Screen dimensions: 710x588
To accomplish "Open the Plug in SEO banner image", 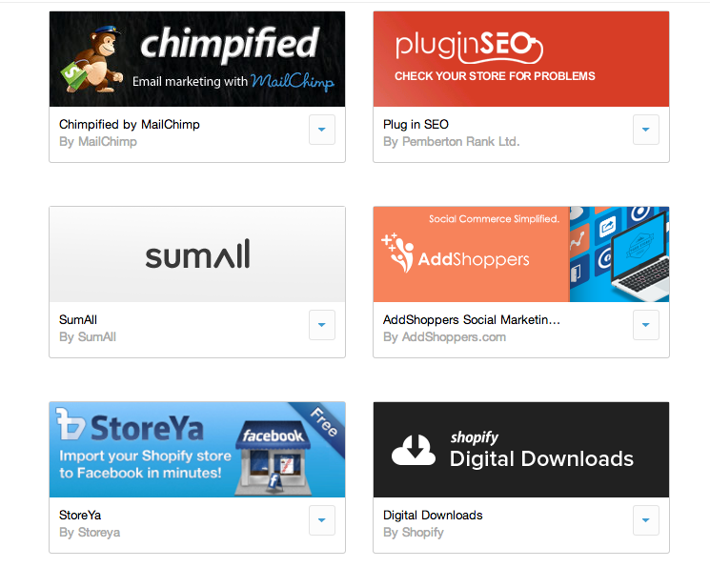I will tap(520, 59).
